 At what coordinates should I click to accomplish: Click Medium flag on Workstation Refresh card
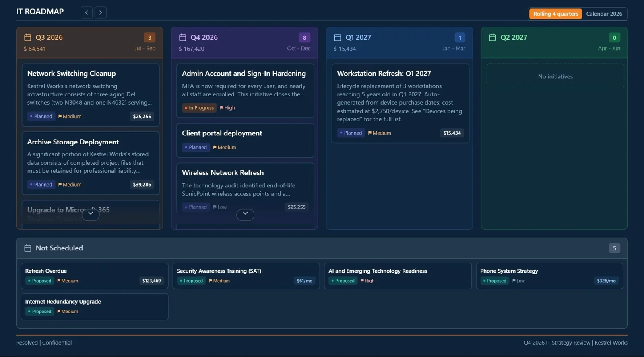pyautogui.click(x=380, y=133)
